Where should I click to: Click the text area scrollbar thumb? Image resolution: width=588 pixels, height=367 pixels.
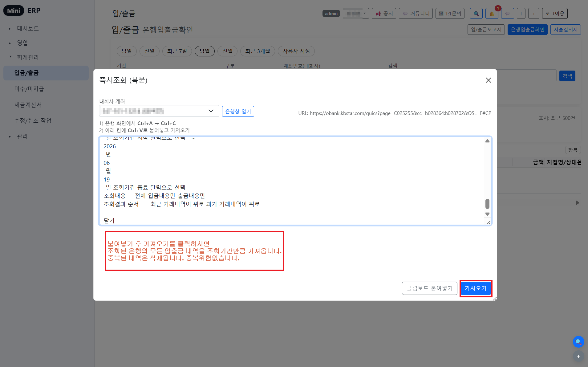tap(487, 204)
